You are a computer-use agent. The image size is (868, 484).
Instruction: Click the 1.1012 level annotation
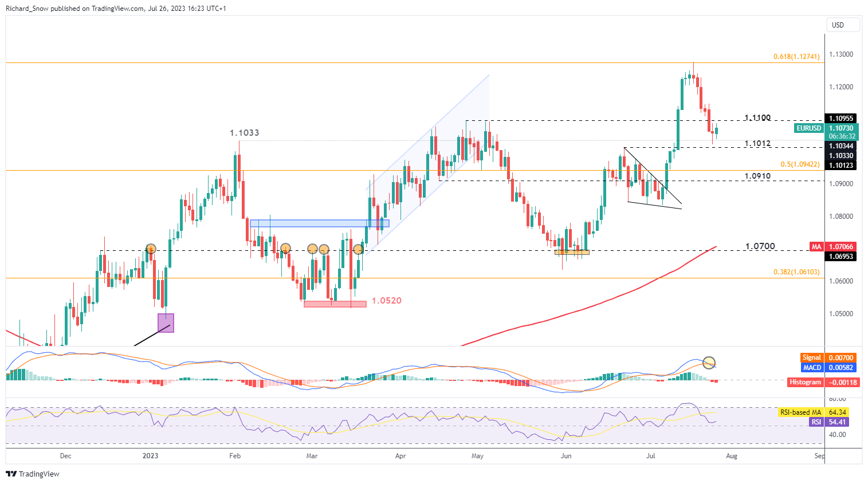[757, 144]
